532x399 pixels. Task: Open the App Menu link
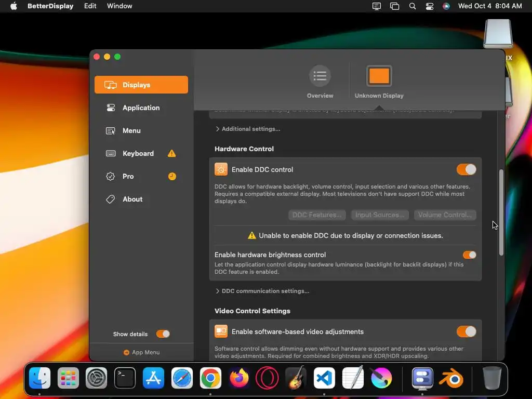coord(141,353)
